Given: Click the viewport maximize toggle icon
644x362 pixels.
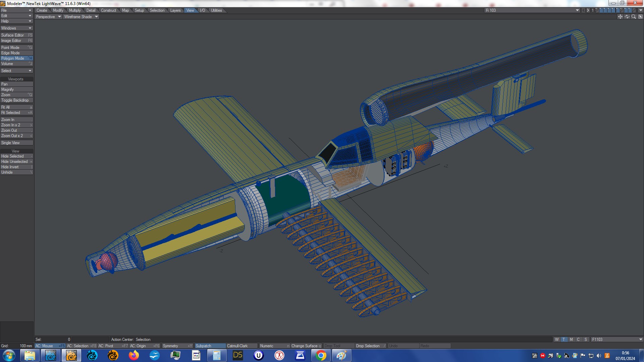Looking at the screenshot, I should [x=640, y=17].
